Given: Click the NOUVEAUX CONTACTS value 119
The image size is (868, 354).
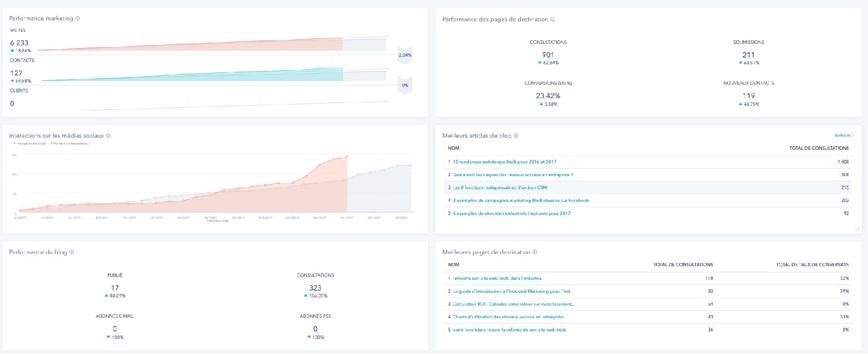Looking at the screenshot, I should [x=749, y=96].
